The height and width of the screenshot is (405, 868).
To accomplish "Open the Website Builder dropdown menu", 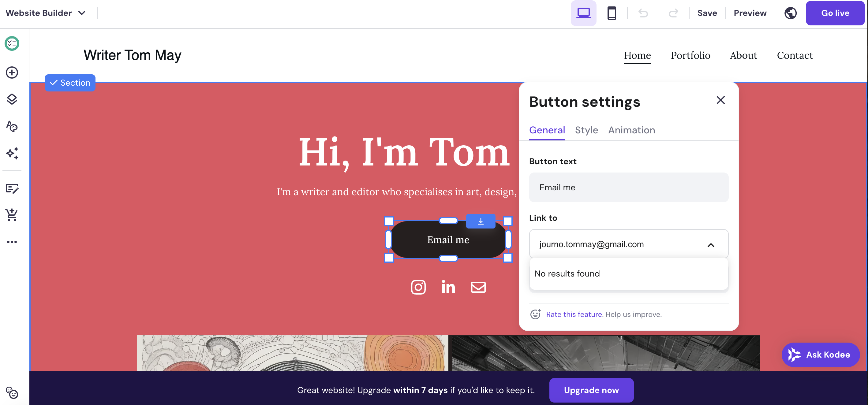I will point(46,13).
